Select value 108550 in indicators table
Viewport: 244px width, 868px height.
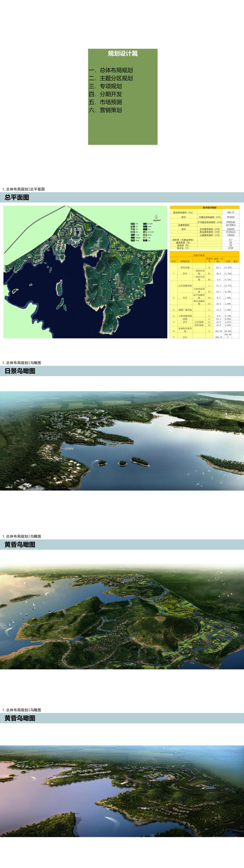(231, 235)
